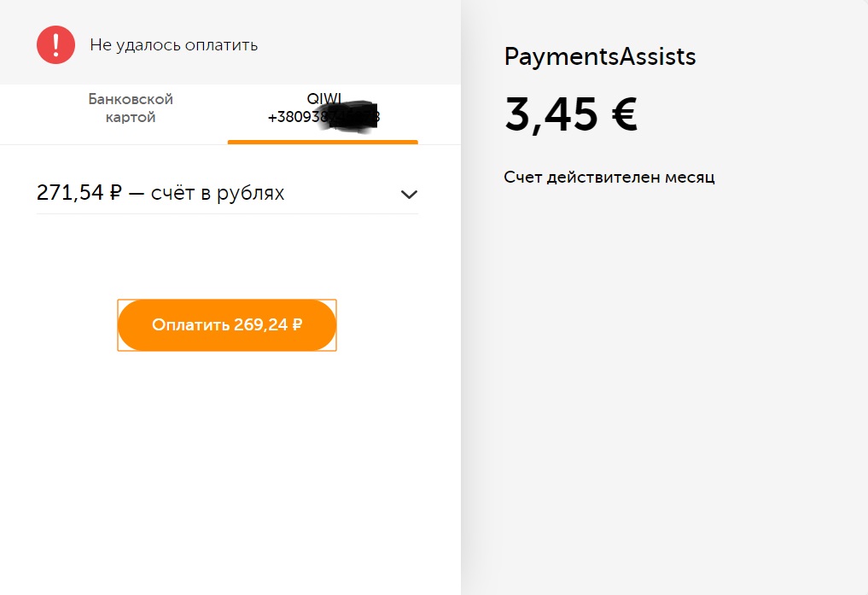Switch to Банковской картой payment tab
The height and width of the screenshot is (595, 868).
pos(131,108)
